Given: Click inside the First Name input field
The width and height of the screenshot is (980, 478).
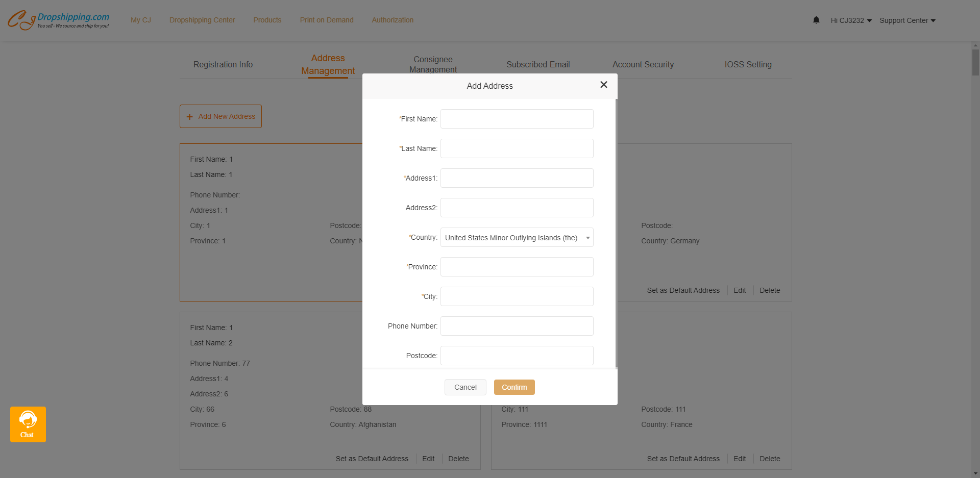Looking at the screenshot, I should coord(516,119).
